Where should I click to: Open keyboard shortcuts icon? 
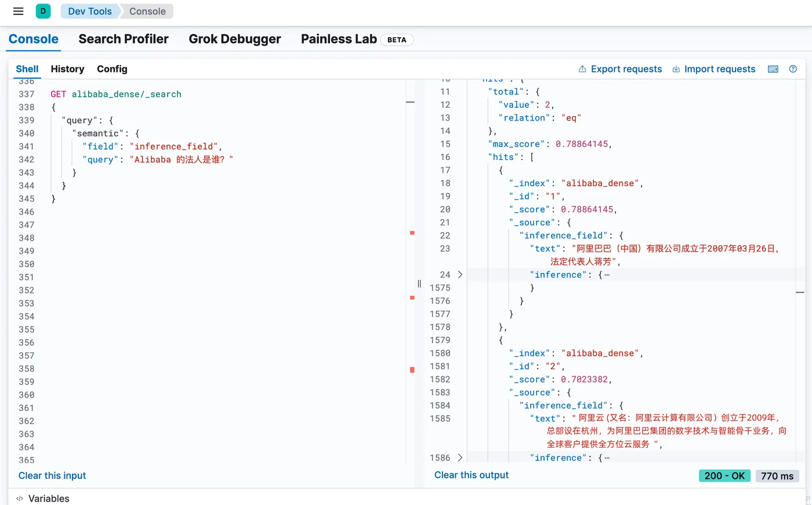click(773, 69)
